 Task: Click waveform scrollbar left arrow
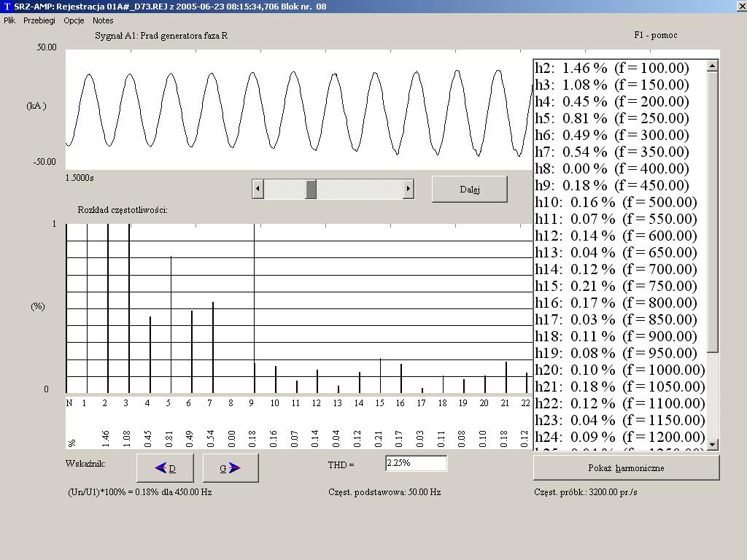258,189
